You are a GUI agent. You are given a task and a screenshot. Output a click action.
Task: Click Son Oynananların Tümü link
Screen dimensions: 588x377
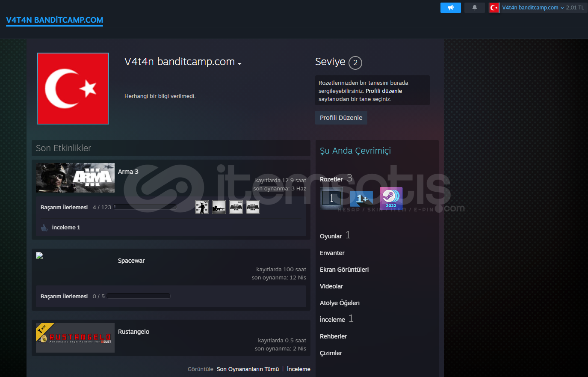click(248, 369)
